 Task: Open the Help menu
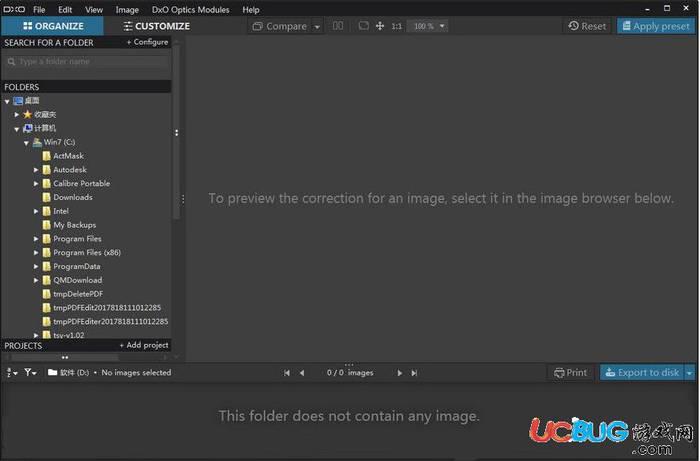point(251,9)
